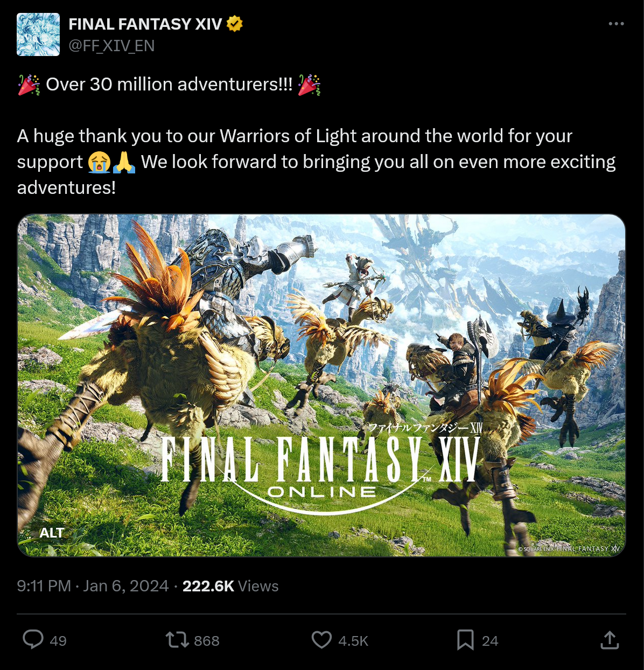Click the 4.5K likes count
644x670 pixels.
pos(353,641)
